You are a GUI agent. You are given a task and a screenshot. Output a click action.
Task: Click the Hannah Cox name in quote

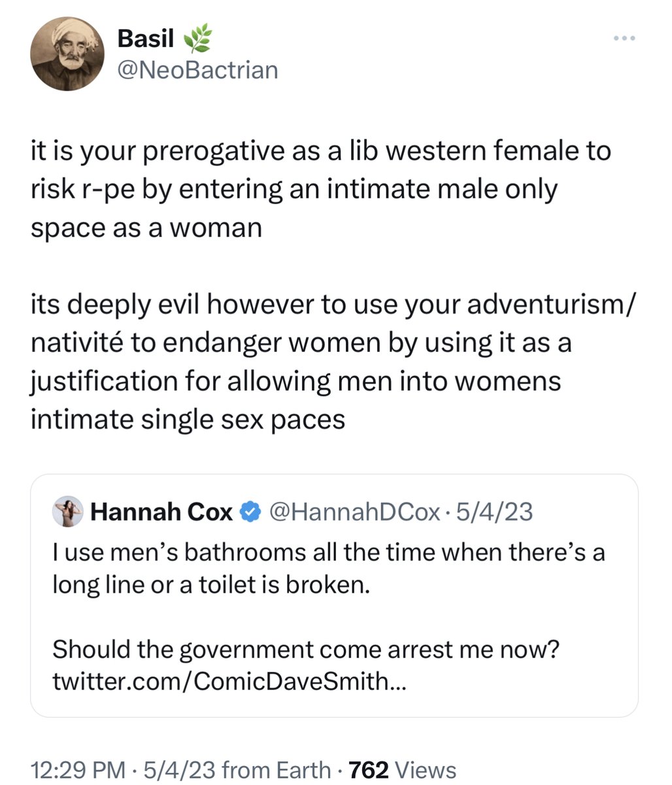click(x=161, y=512)
